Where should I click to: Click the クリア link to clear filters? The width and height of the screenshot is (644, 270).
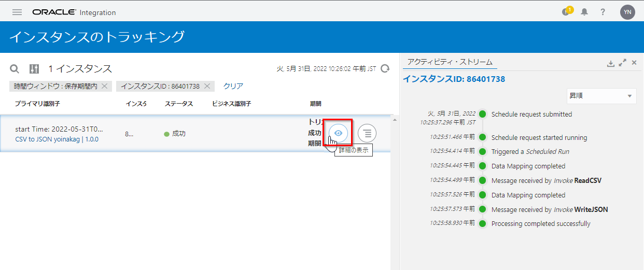[233, 86]
